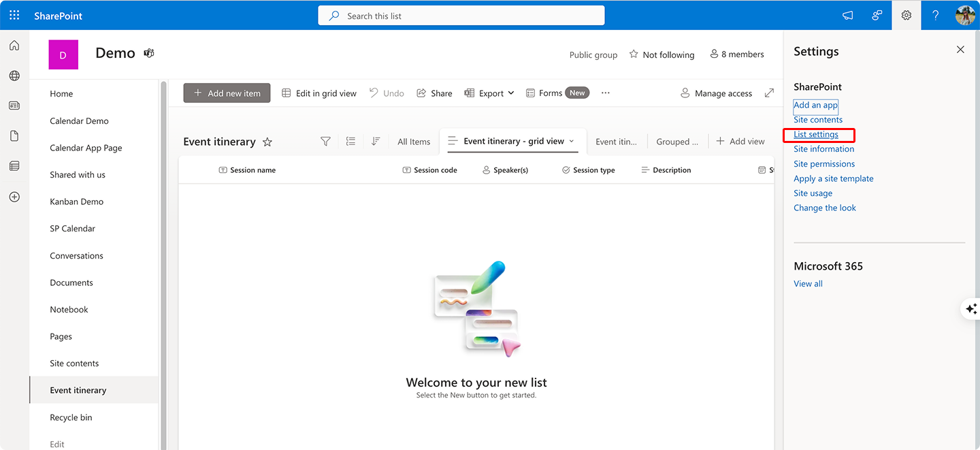Image resolution: width=980 pixels, height=450 pixels.
Task: Open the megaphone feedback icon
Action: tap(848, 15)
